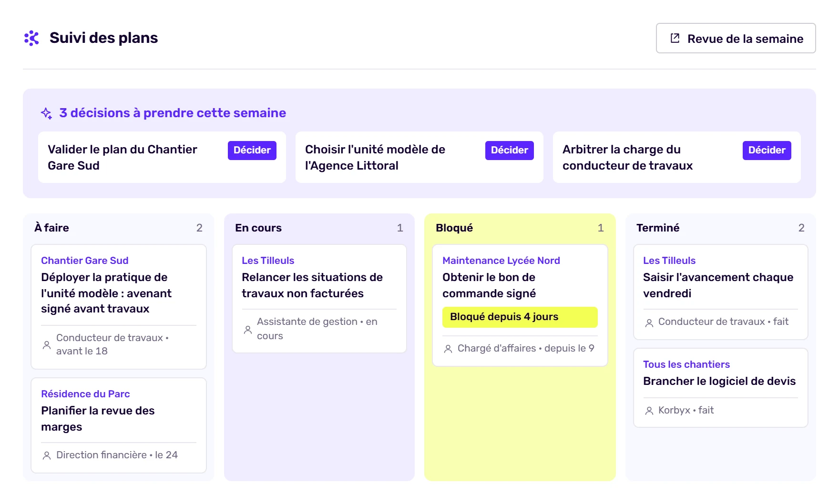The image size is (839, 504).
Task: Click decision text Choisir l'unité modèle de l'Agence Littoral
Action: 375,158
